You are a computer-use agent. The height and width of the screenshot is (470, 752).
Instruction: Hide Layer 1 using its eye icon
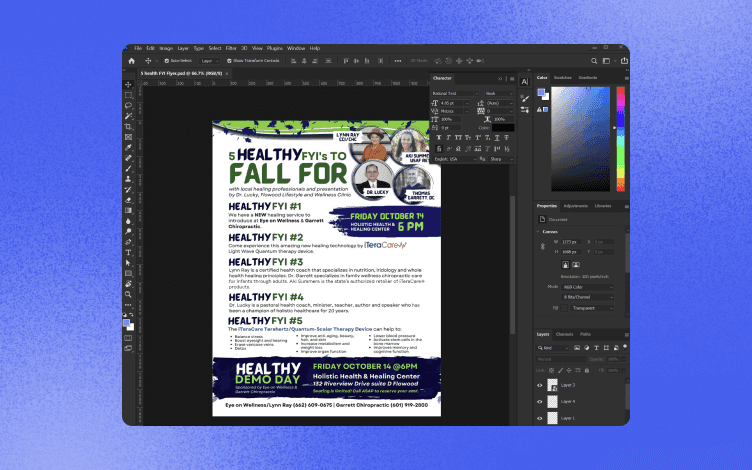(540, 418)
